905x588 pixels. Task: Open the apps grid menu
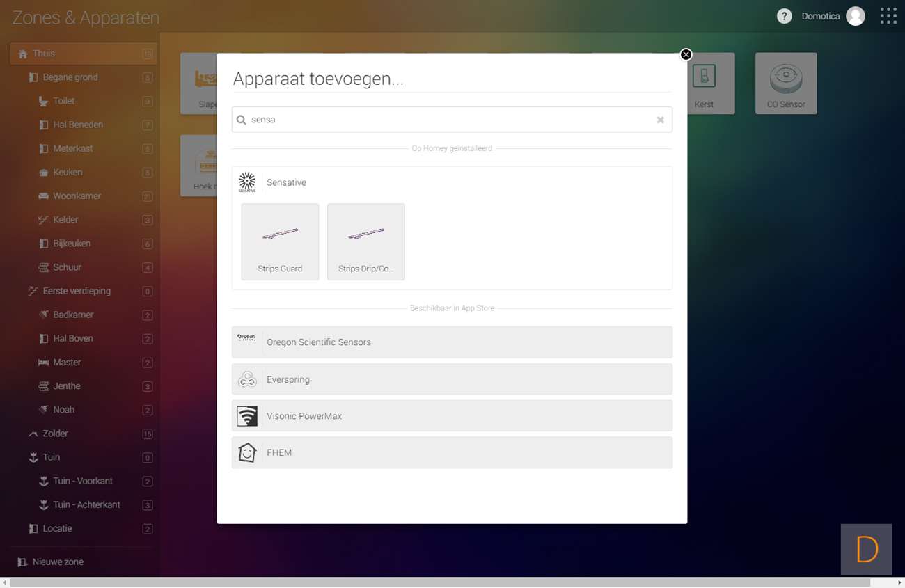[x=888, y=16]
